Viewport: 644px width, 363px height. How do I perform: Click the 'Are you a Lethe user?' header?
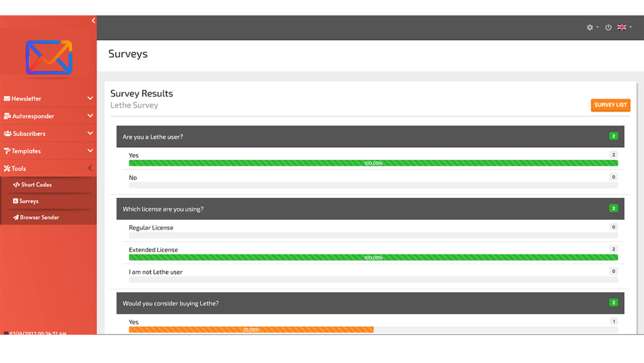point(370,137)
